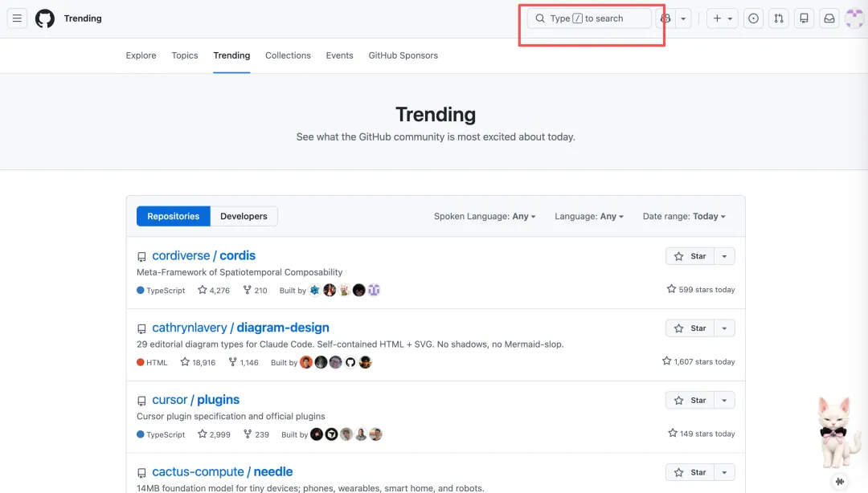The height and width of the screenshot is (493, 868).
Task: Click first contributor avatar on cordis row
Action: pos(314,290)
